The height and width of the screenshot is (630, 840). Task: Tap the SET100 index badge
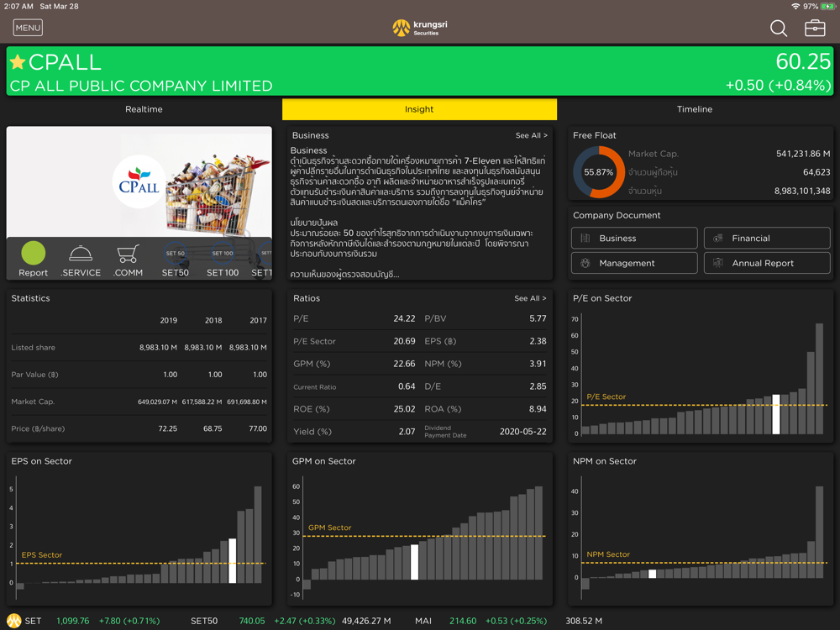pyautogui.click(x=223, y=253)
